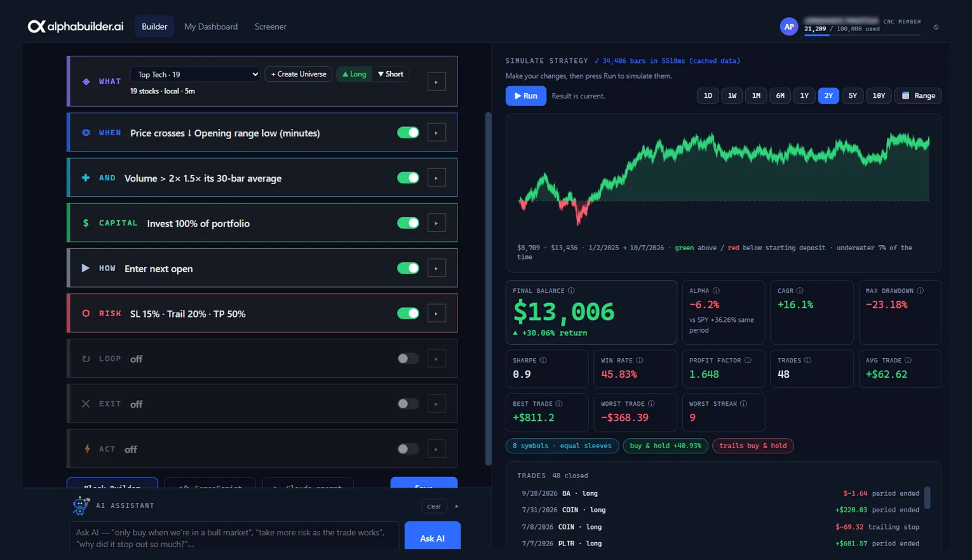The image size is (972, 560).
Task: Open the Top Tech universe dropdown
Action: tap(196, 74)
